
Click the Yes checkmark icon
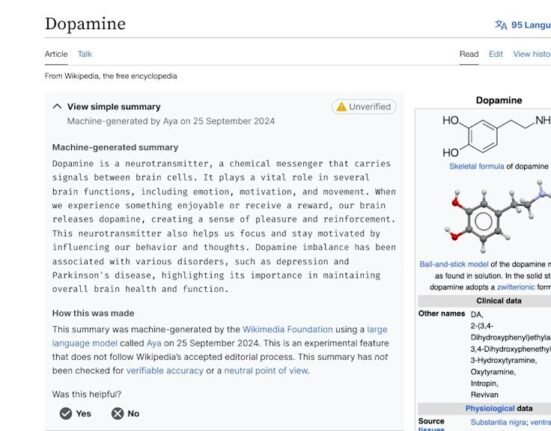pyautogui.click(x=66, y=413)
